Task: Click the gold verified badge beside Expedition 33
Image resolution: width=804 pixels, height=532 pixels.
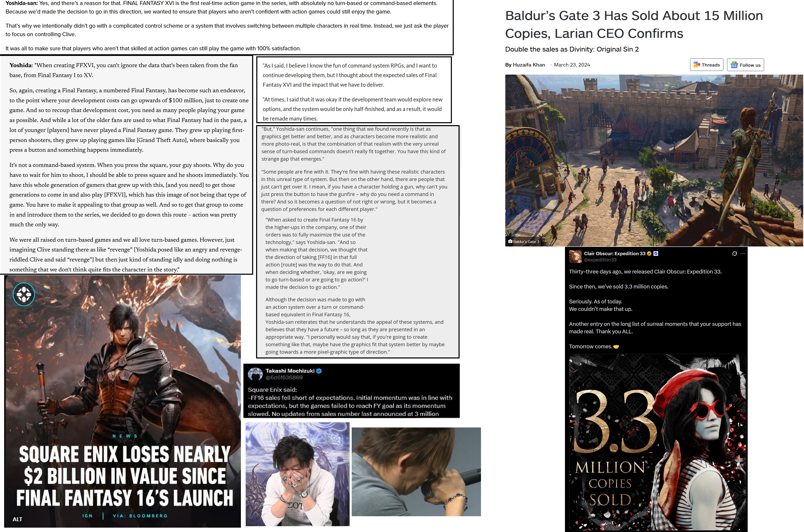Action: pyautogui.click(x=649, y=254)
